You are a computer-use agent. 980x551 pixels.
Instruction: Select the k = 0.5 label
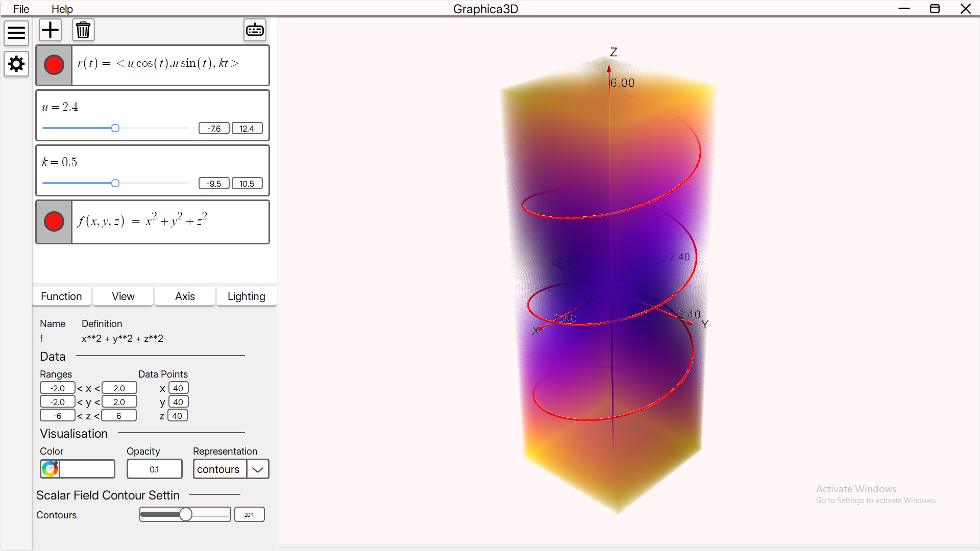(x=59, y=162)
